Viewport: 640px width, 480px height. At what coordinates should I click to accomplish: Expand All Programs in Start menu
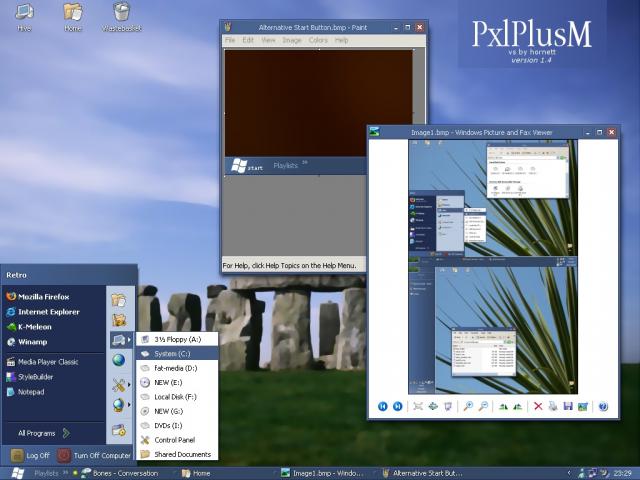(x=42, y=433)
